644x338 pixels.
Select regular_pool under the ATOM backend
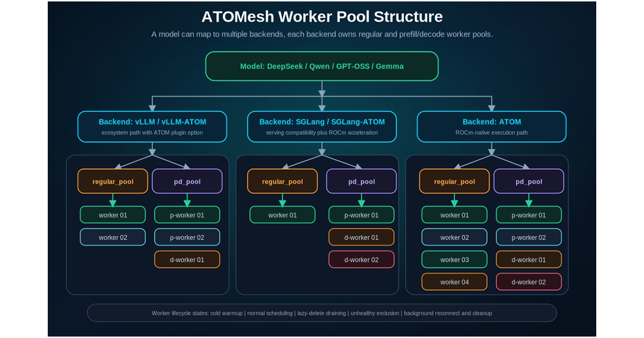(x=454, y=181)
